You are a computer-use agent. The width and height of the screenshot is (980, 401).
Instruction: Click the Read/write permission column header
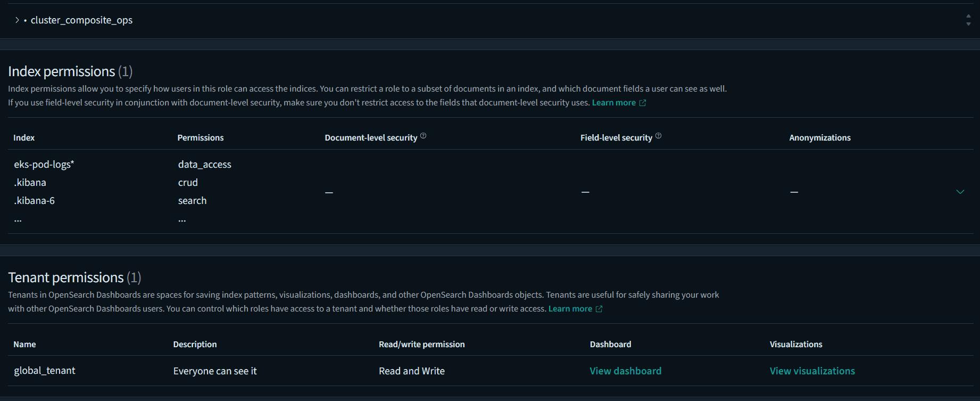(421, 345)
